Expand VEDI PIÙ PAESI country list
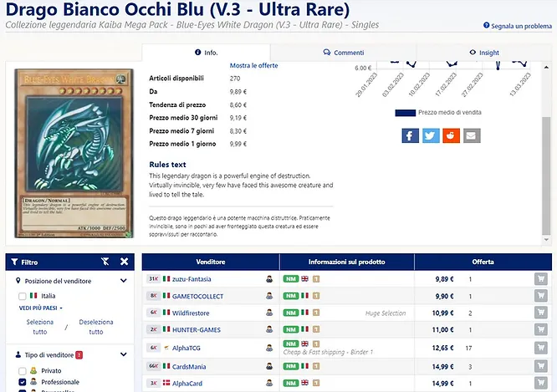The width and height of the screenshot is (557, 392). coord(40,308)
